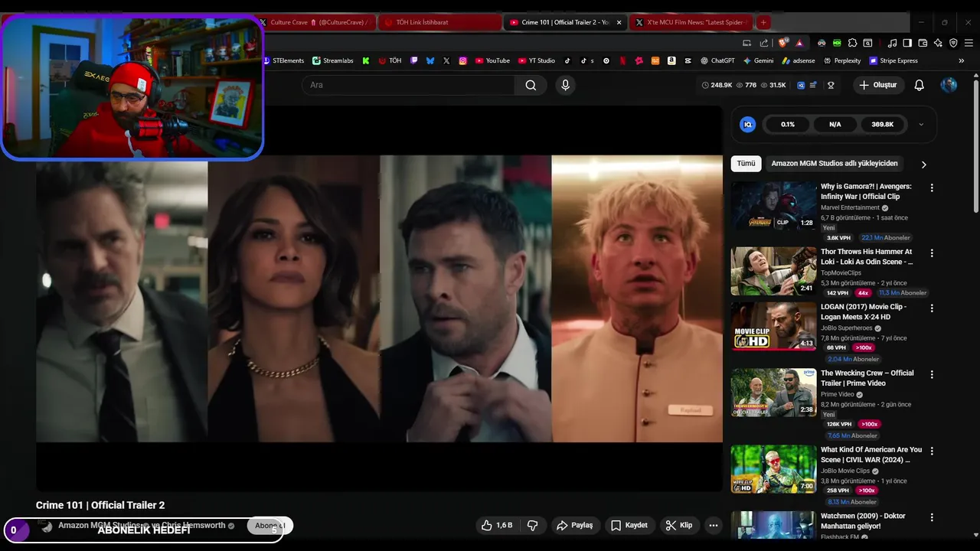Select the Tümü filter chip
The width and height of the screenshot is (980, 551).
746,163
